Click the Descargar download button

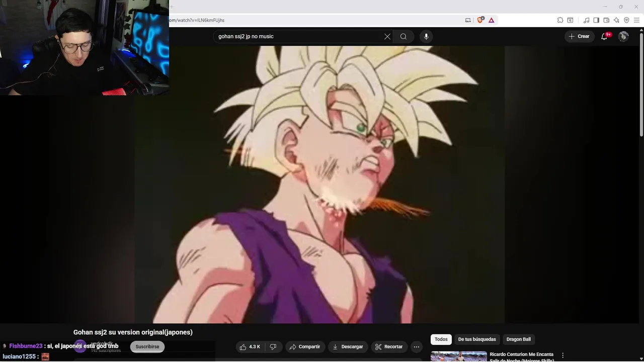(348, 347)
